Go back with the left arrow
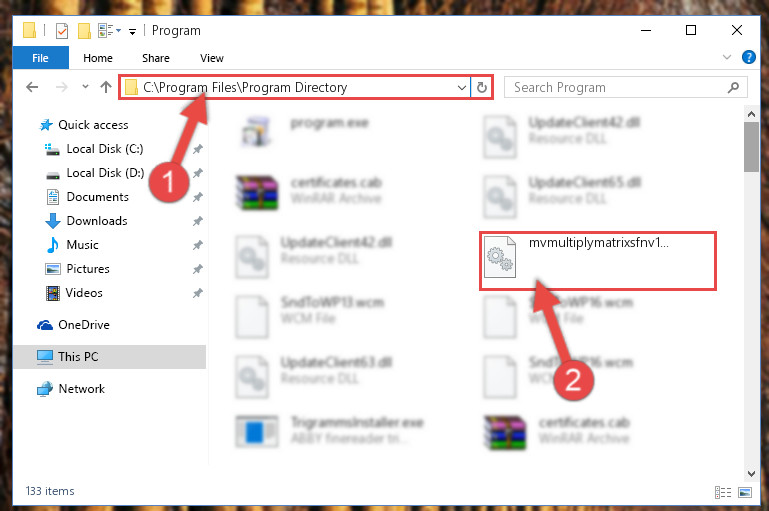Image resolution: width=769 pixels, height=511 pixels. pos(32,87)
